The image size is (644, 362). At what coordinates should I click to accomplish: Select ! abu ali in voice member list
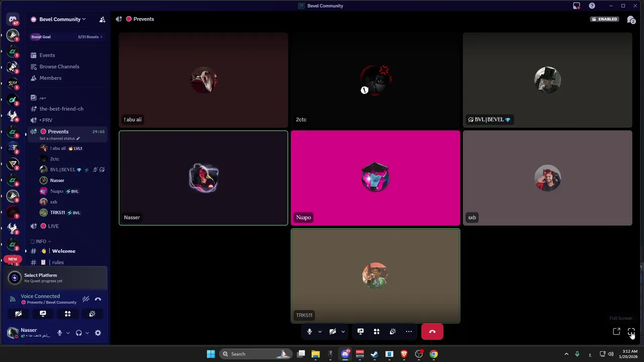[x=72, y=148]
